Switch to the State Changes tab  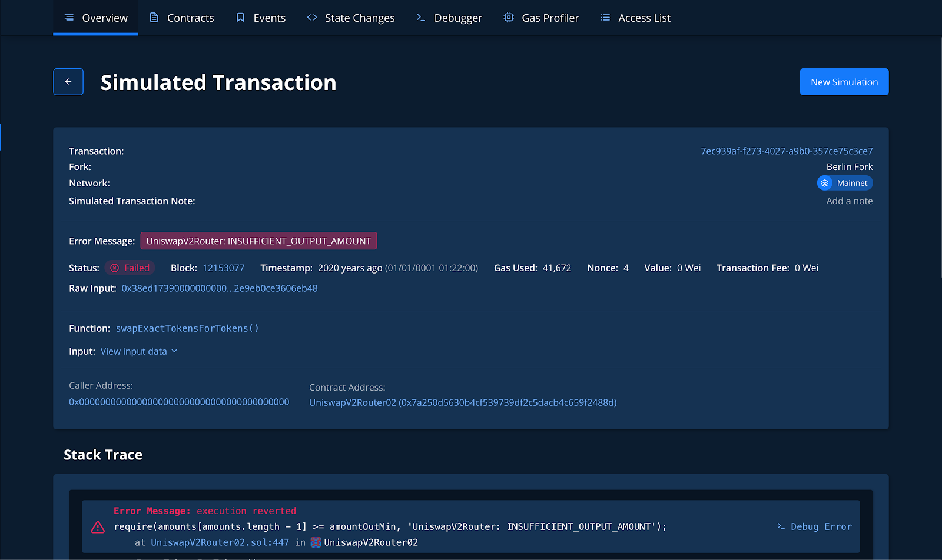tap(350, 18)
